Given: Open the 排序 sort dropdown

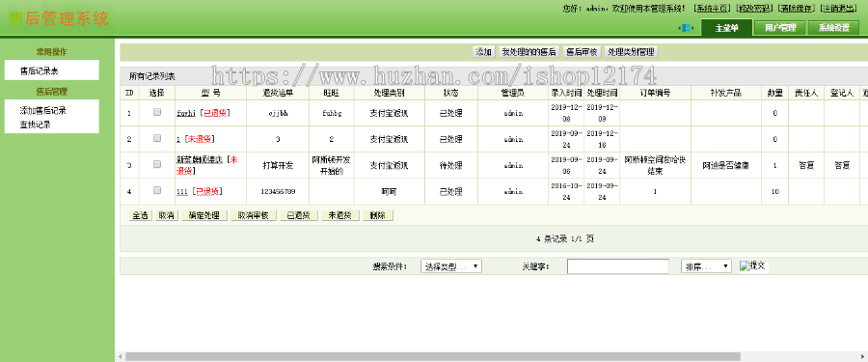Looking at the screenshot, I should tap(706, 266).
